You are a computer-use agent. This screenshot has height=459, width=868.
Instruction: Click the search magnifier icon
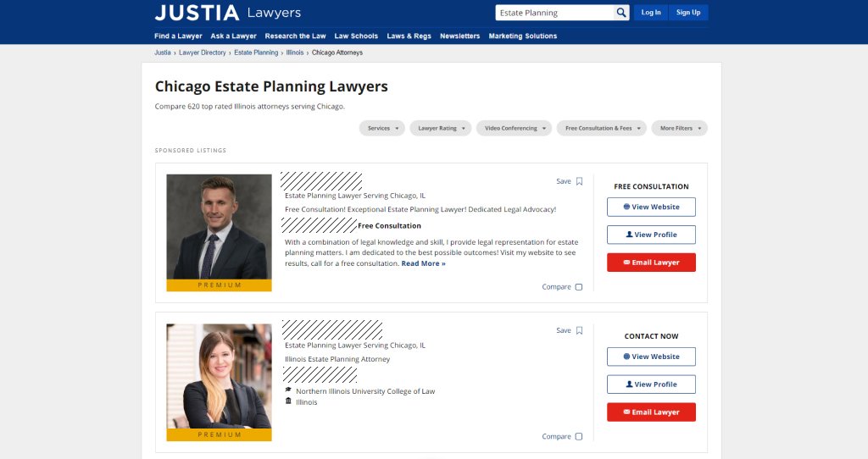click(621, 13)
